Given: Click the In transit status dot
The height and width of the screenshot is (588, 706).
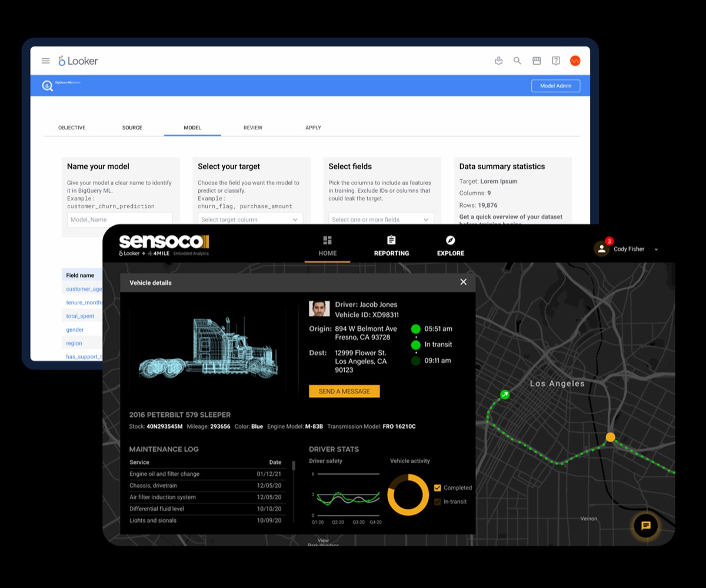Looking at the screenshot, I should click(416, 345).
